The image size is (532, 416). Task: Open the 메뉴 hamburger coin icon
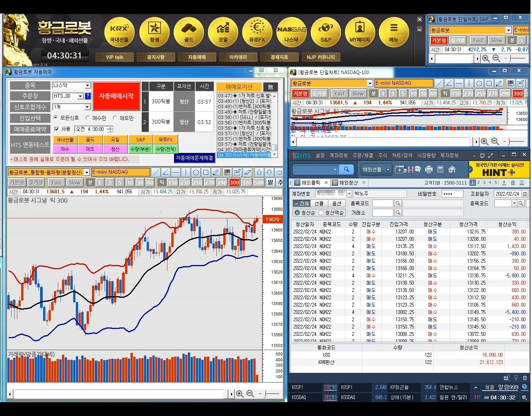click(394, 32)
